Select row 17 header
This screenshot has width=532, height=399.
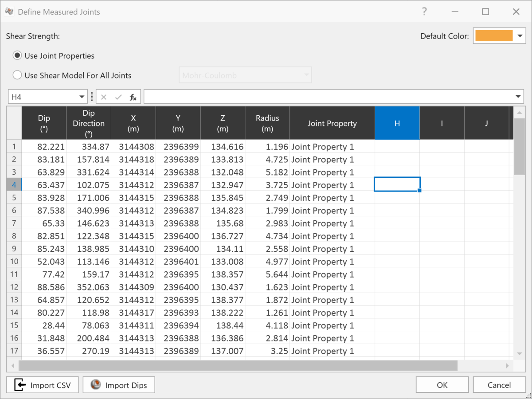(x=14, y=351)
